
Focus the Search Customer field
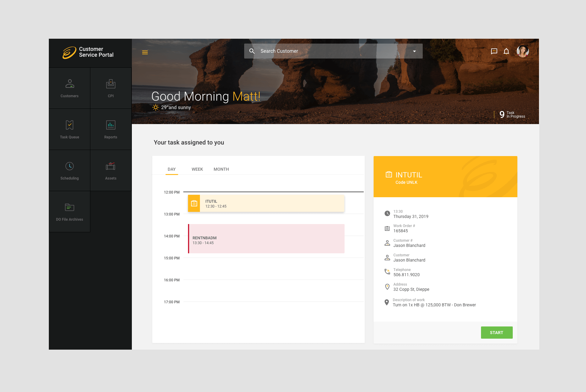pos(333,51)
